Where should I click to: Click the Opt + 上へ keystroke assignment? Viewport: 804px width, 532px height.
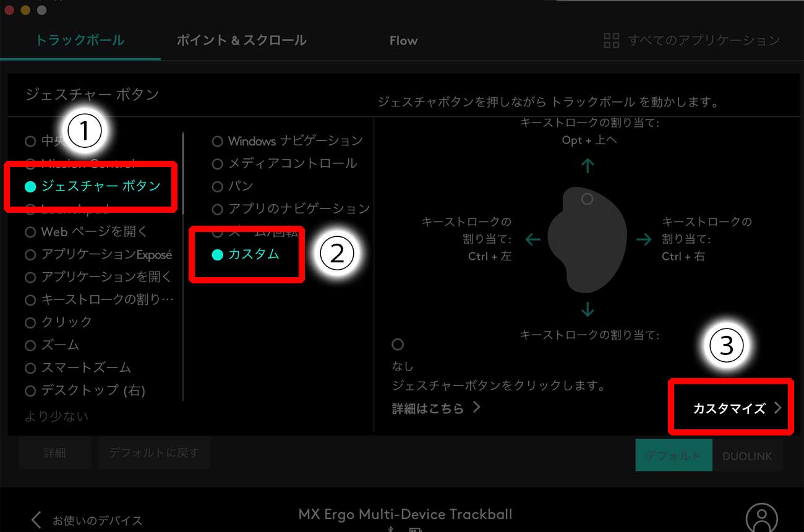pyautogui.click(x=589, y=140)
